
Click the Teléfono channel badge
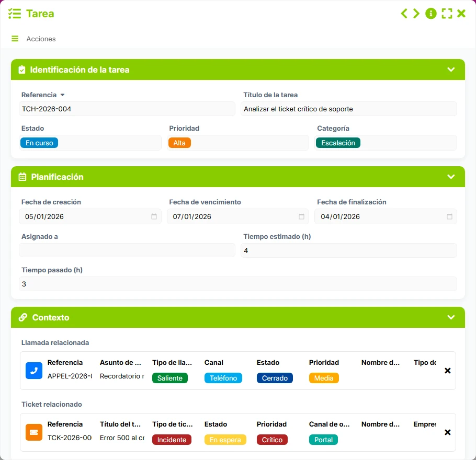point(223,378)
